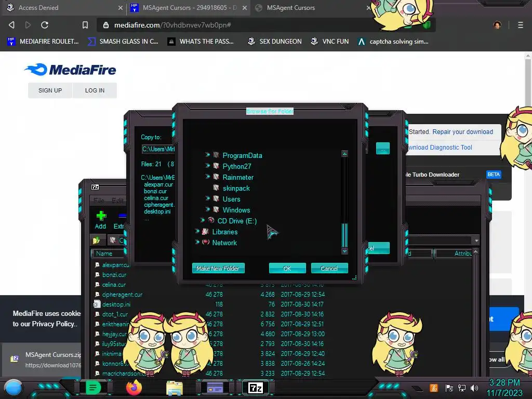Expand the Windows folder node
The image size is (532, 399).
[208, 209]
